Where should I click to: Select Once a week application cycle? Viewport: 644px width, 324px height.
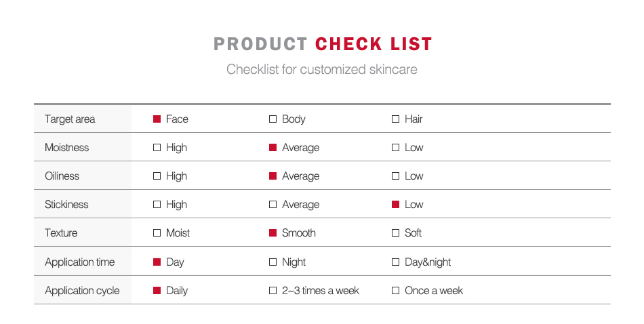coord(396,291)
